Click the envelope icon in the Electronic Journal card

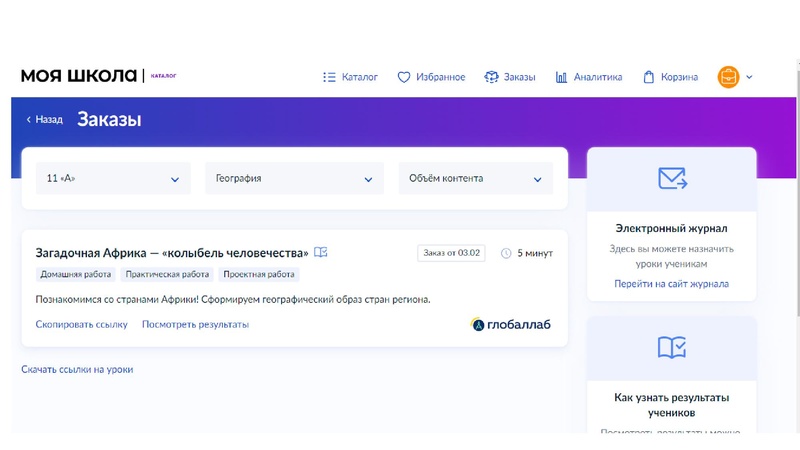click(x=672, y=179)
